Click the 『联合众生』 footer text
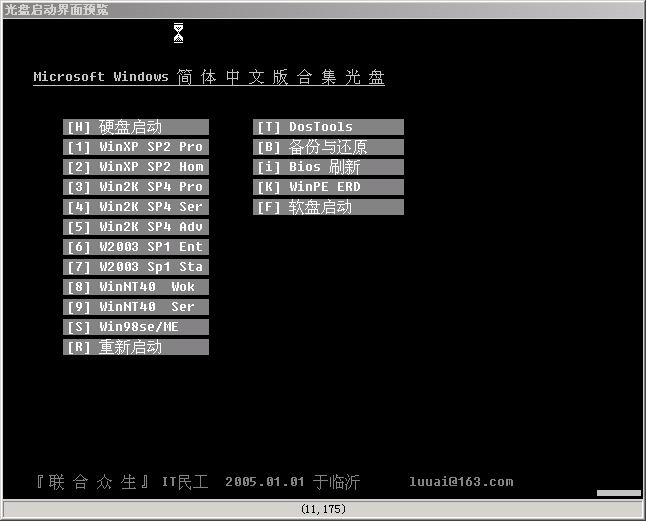The width and height of the screenshot is (646, 521). tap(93, 481)
